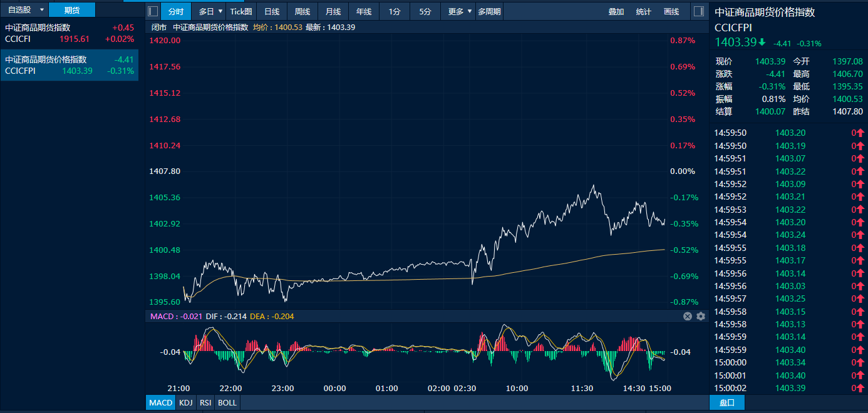The width and height of the screenshot is (868, 413).
Task: Click the 02:30 time axis label
Action: (x=465, y=388)
